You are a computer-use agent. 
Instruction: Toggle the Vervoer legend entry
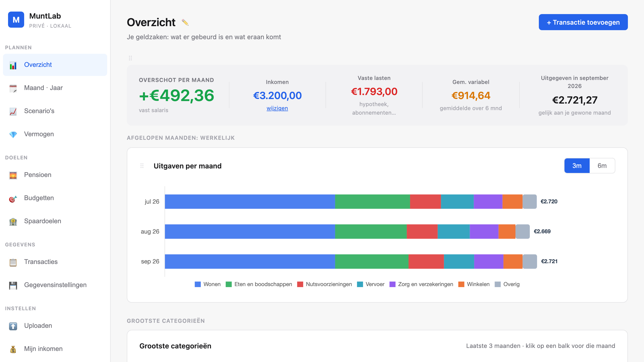[371, 284]
